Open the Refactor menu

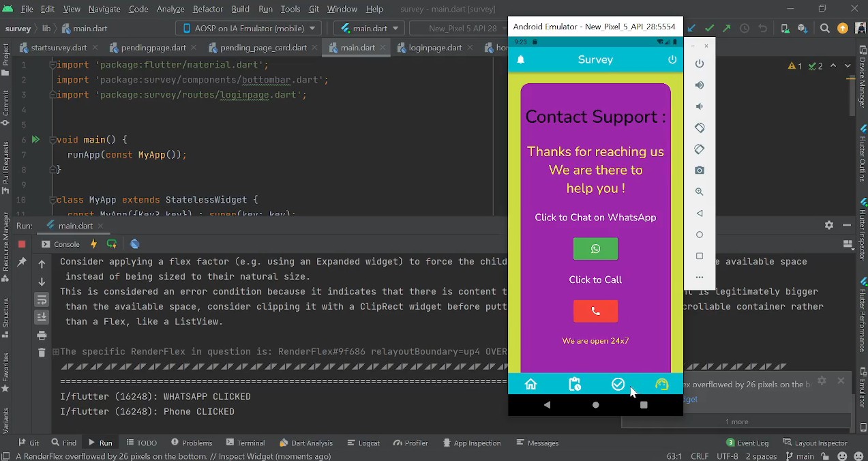[x=208, y=9]
